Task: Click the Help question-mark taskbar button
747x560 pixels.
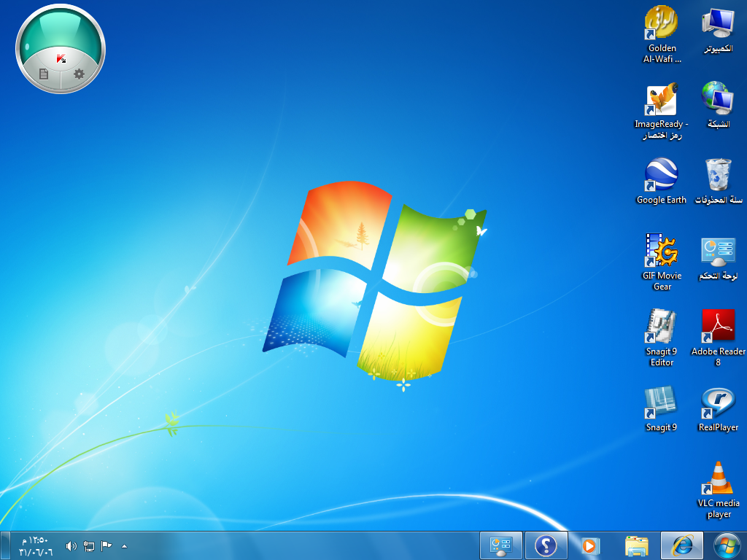Action: point(546,545)
